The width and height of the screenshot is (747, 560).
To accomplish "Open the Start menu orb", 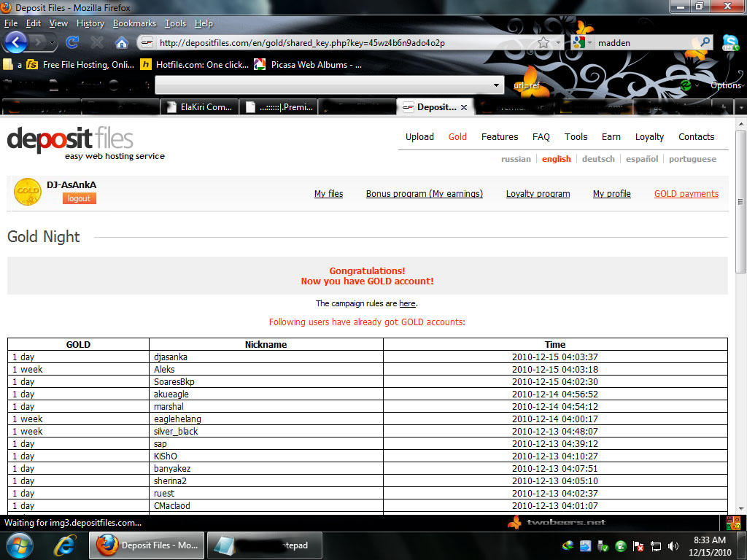I will click(x=18, y=545).
